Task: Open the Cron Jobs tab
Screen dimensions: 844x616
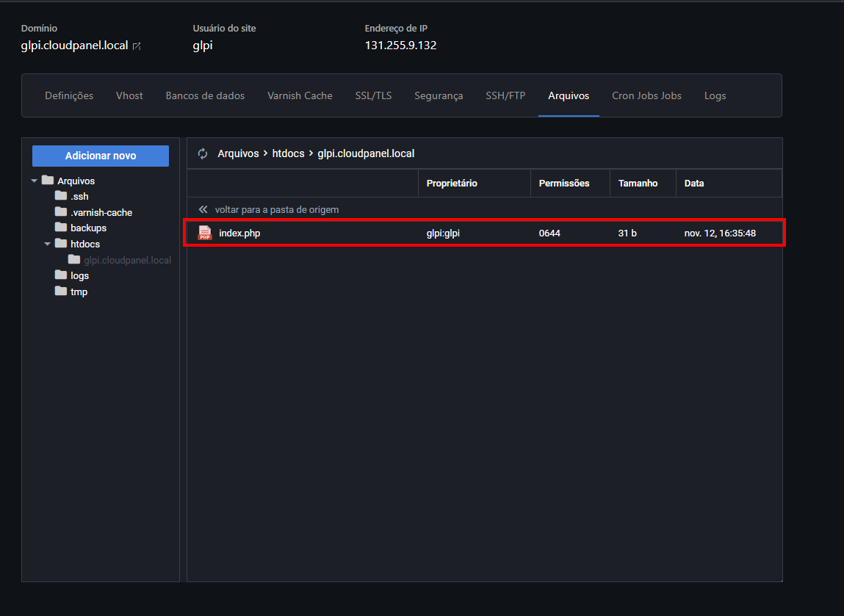Action: point(646,95)
